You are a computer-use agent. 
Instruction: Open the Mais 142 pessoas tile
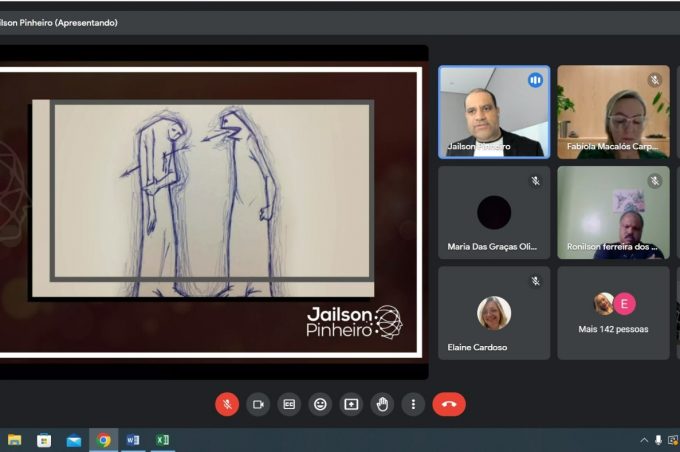click(x=613, y=312)
